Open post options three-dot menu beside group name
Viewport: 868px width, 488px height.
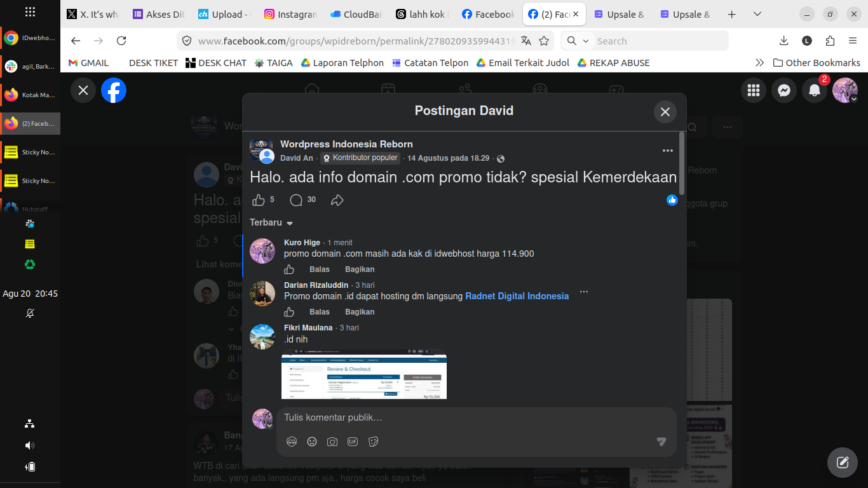pos(667,151)
